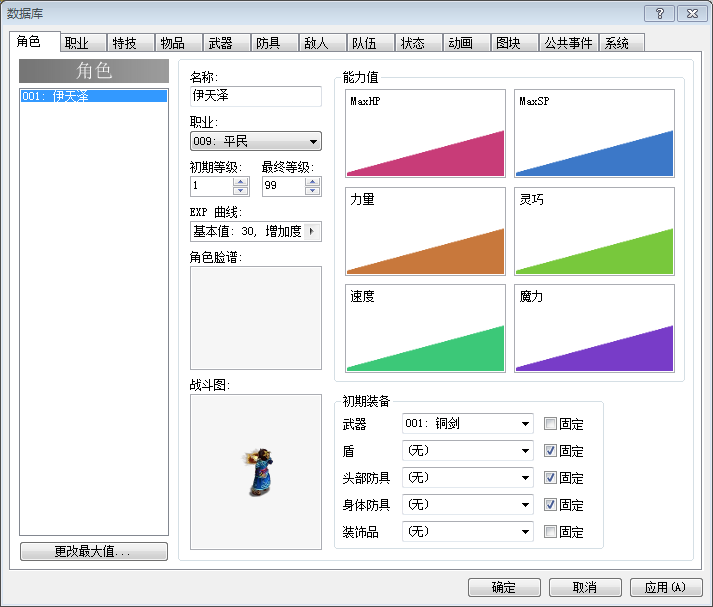Open the 灵巧 parameter graph

coord(594,231)
